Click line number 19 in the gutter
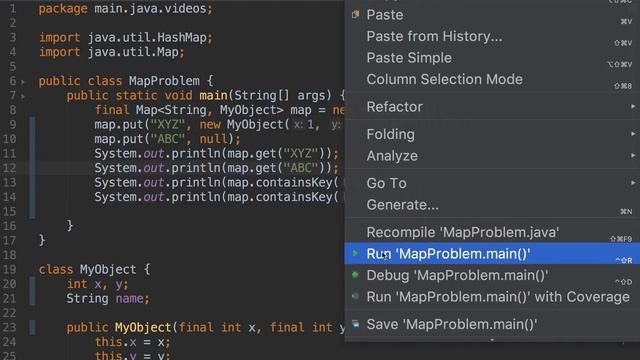 coord(9,269)
